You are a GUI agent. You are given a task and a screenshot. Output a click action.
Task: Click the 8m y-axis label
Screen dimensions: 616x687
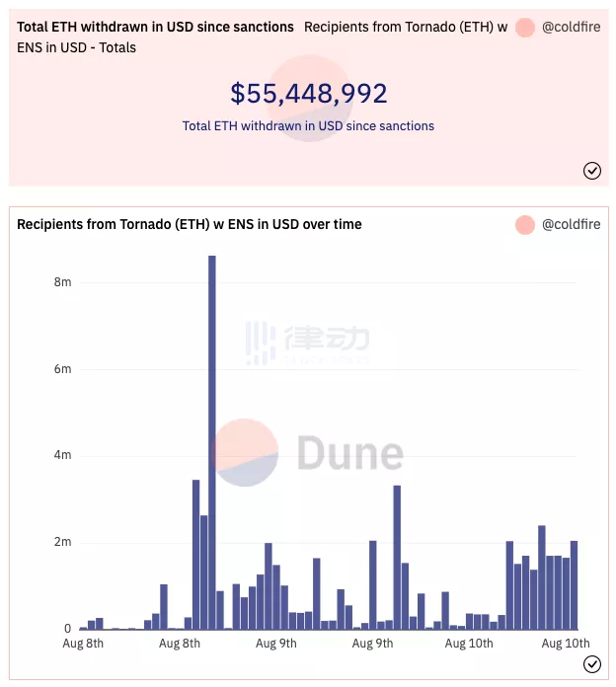[62, 282]
